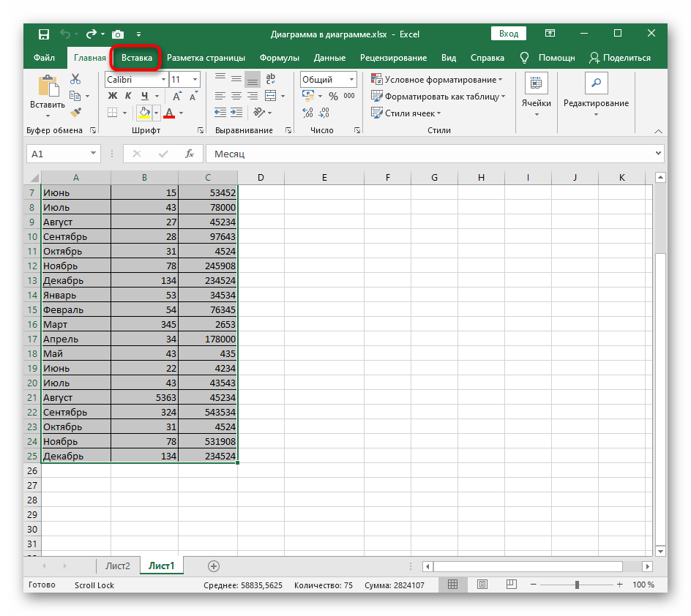Toggle bold formatting (Ж)
The image size is (691, 616).
pos(113,96)
